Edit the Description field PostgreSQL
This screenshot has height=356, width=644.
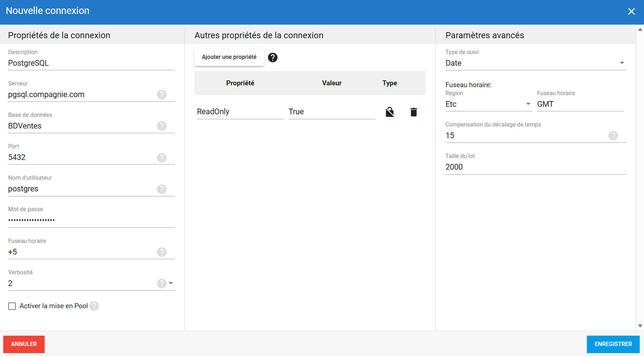click(x=91, y=63)
